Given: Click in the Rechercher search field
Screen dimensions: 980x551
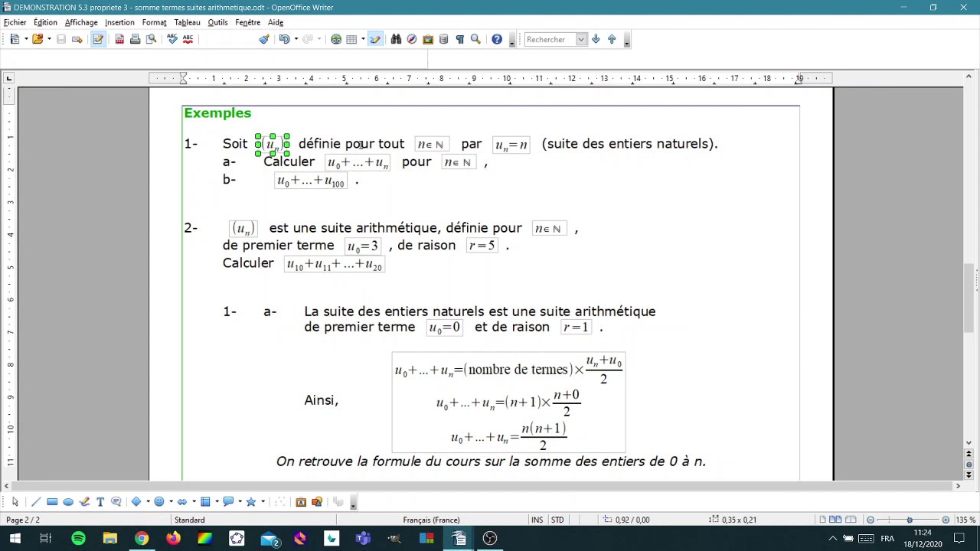Looking at the screenshot, I should pos(550,39).
